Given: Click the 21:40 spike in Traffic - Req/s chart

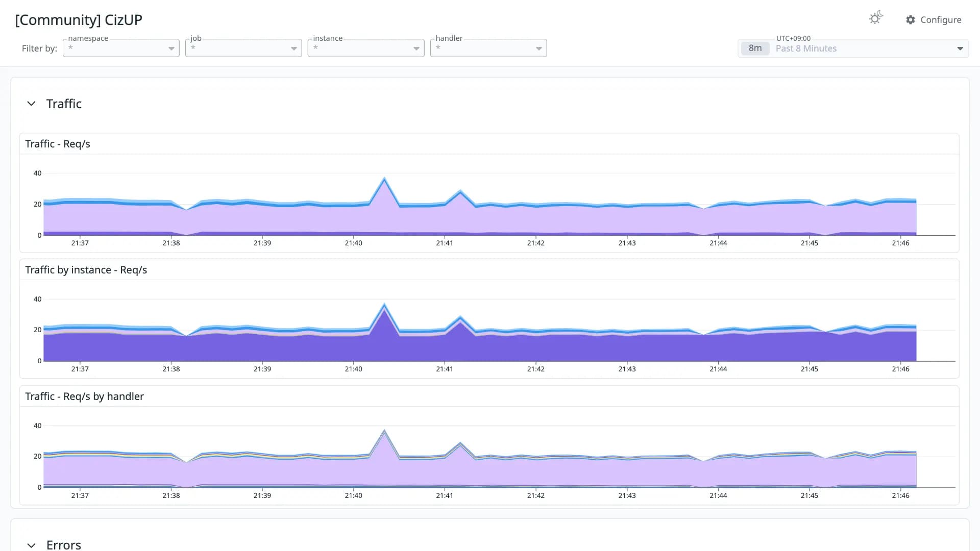Looking at the screenshot, I should coord(384,180).
